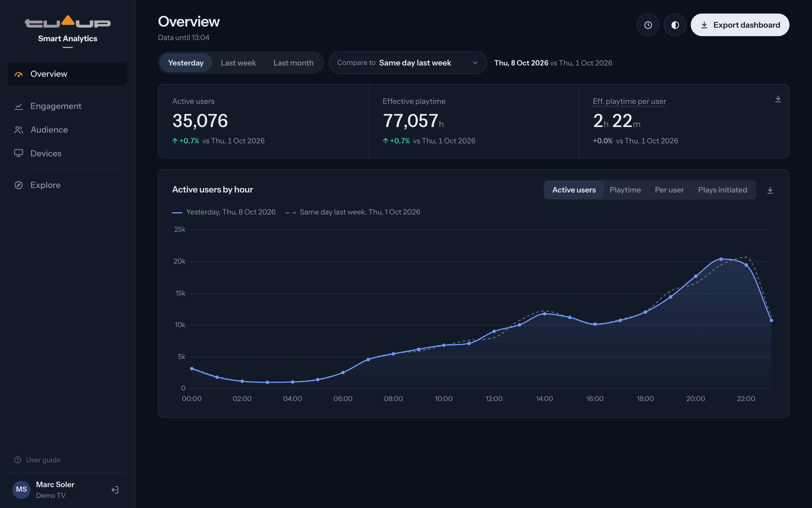This screenshot has height=508, width=812.
Task: Click the log out icon beside Marc Soler
Action: point(115,490)
